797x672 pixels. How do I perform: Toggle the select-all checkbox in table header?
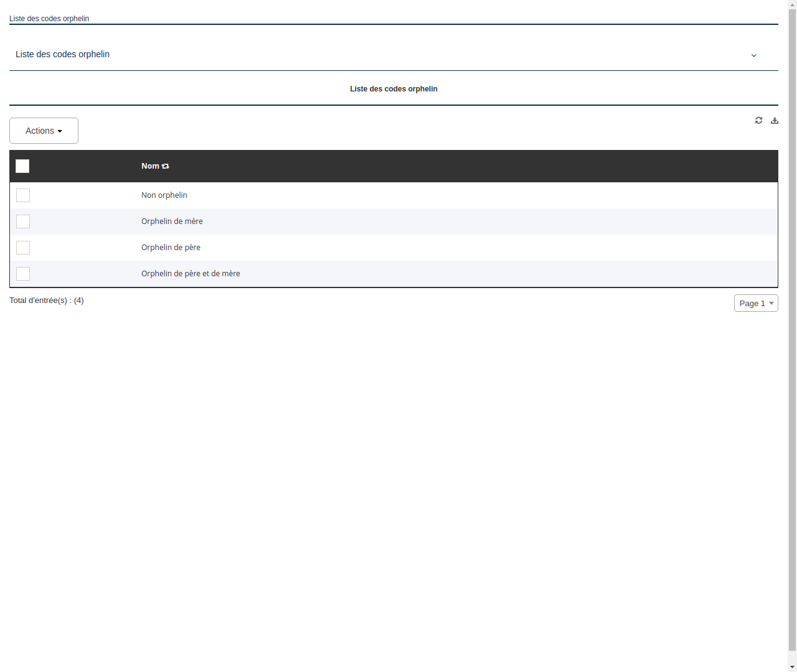click(x=22, y=166)
